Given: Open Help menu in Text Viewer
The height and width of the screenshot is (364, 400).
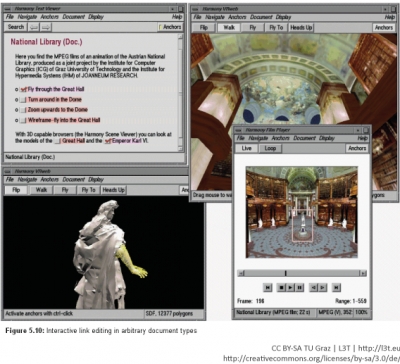Looking at the screenshot, I should coord(177,17).
